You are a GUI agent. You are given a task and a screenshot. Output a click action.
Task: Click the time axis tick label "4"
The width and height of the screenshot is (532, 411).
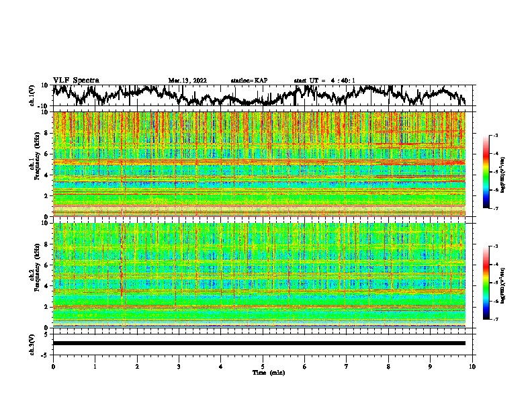221,367
